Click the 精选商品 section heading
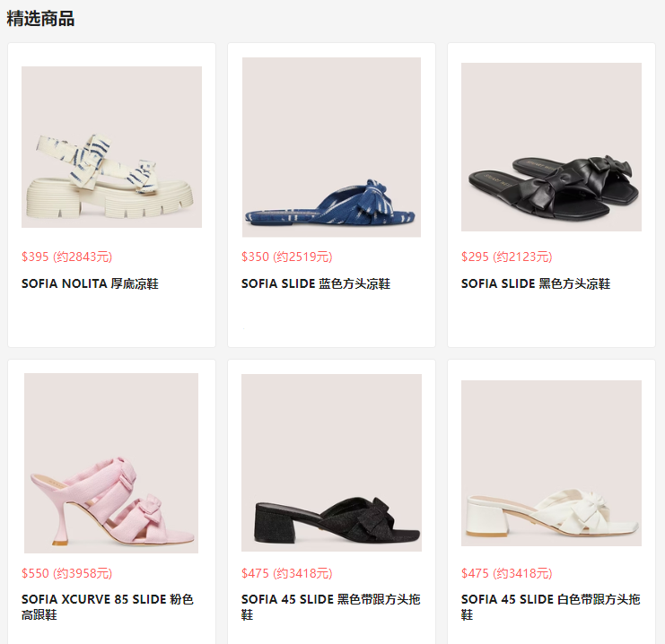Image resolution: width=665 pixels, height=644 pixels. click(40, 19)
